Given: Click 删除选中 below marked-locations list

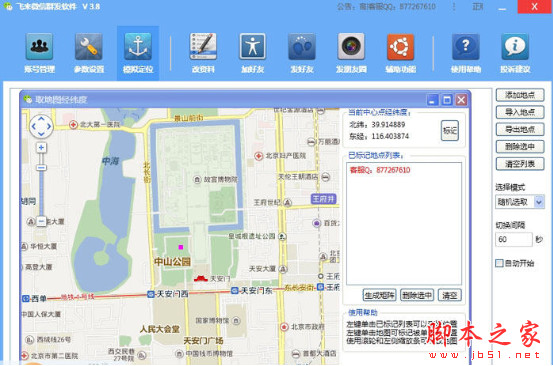Looking at the screenshot, I should pyautogui.click(x=417, y=295).
